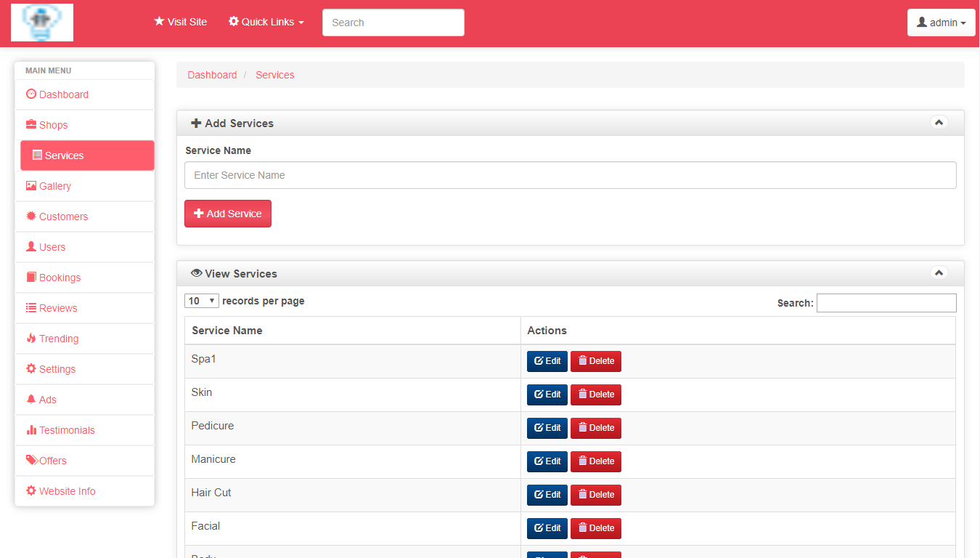Open the Trending flame menu item
Image resolution: width=980 pixels, height=558 pixels.
(58, 339)
